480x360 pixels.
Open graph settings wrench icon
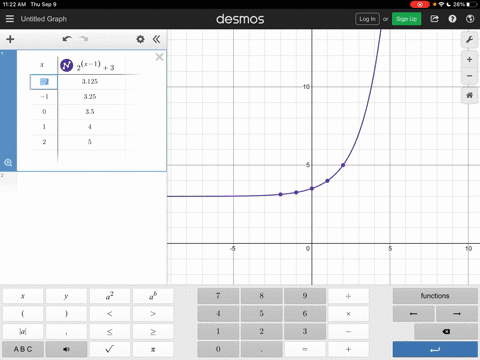click(469, 40)
